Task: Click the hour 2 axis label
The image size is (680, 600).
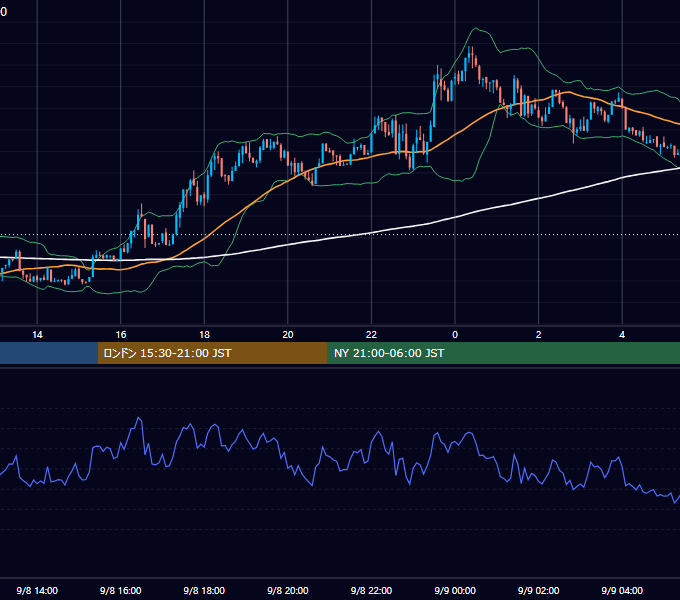Action: (x=539, y=335)
